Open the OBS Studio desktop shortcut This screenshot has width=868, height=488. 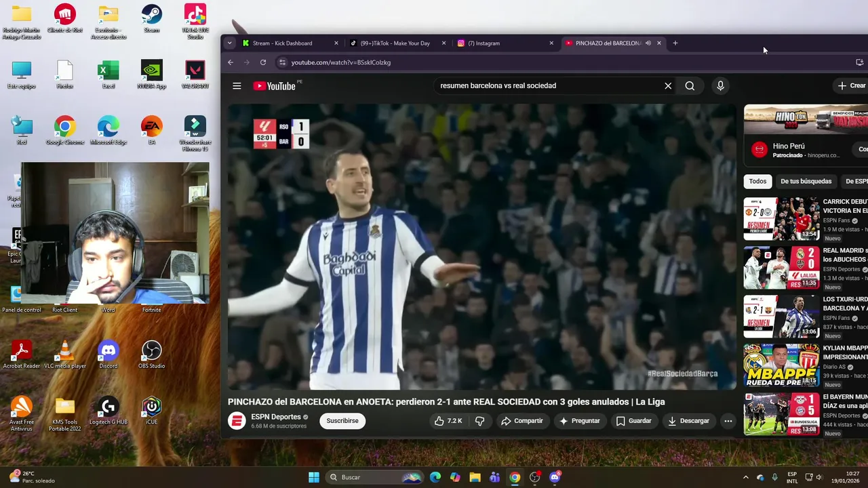pos(151,355)
